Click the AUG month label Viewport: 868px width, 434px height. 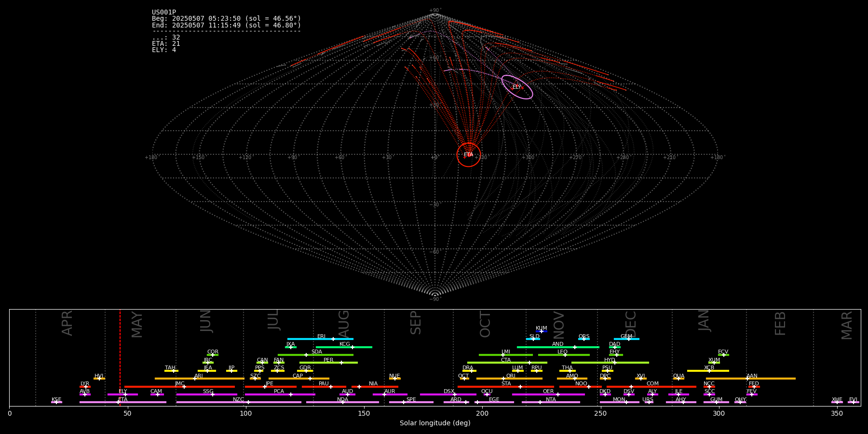(344, 324)
